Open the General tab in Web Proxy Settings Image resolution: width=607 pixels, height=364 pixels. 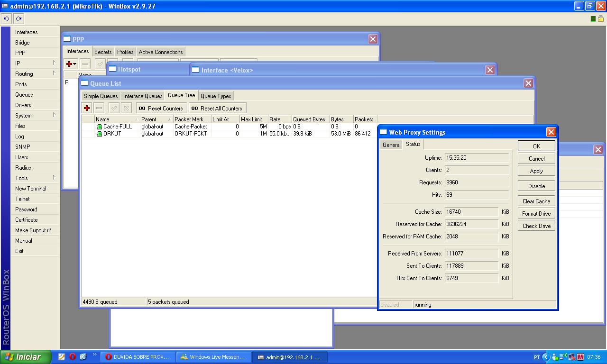tap(392, 145)
